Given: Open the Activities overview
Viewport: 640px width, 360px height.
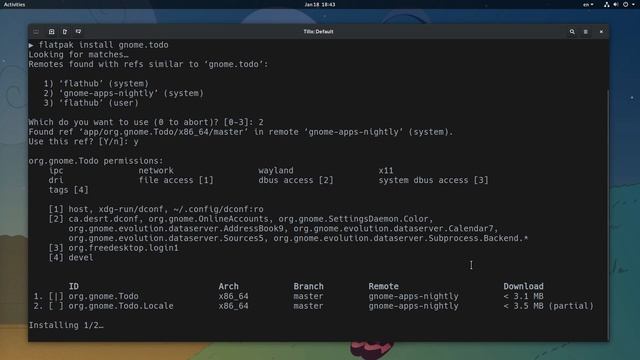Looking at the screenshot, I should point(14,4).
